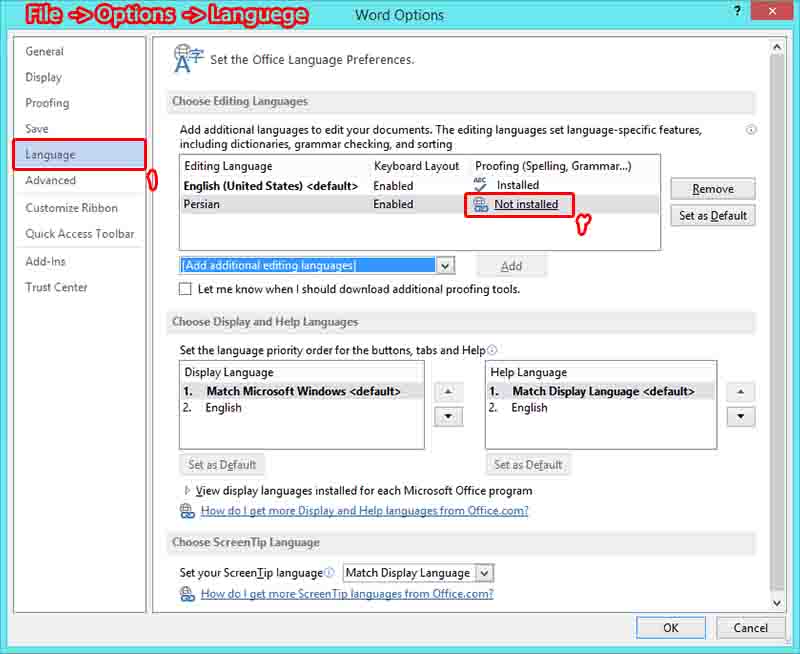The image size is (800, 654).
Task: Open the Display options category
Action: 44,78
